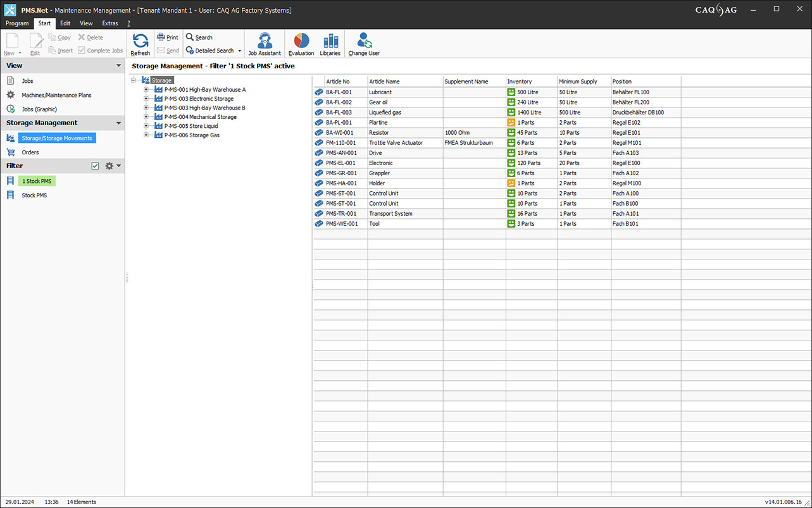Select Storage/Storage Movements in the sidebar
Screen dimensions: 812x508
click(x=57, y=138)
